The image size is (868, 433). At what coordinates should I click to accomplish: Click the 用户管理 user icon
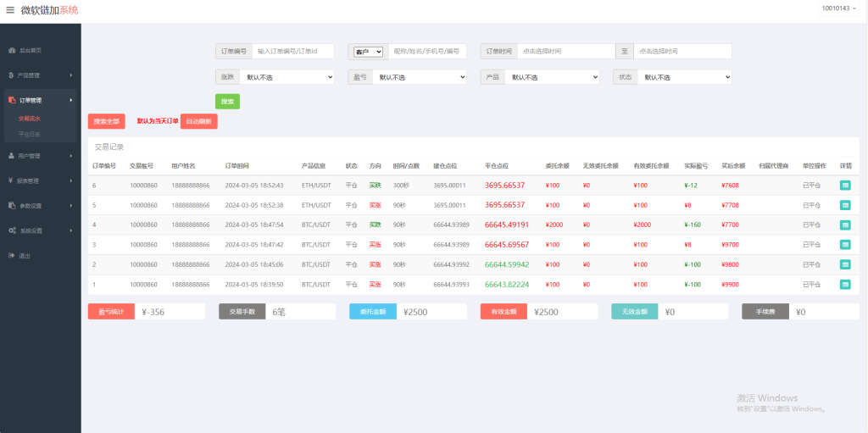11,156
